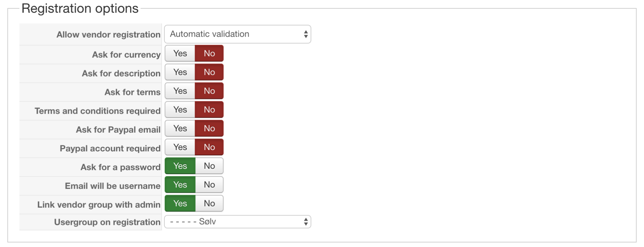The image size is (644, 247).
Task: Set Paypal account required to Yes
Action: (x=180, y=147)
